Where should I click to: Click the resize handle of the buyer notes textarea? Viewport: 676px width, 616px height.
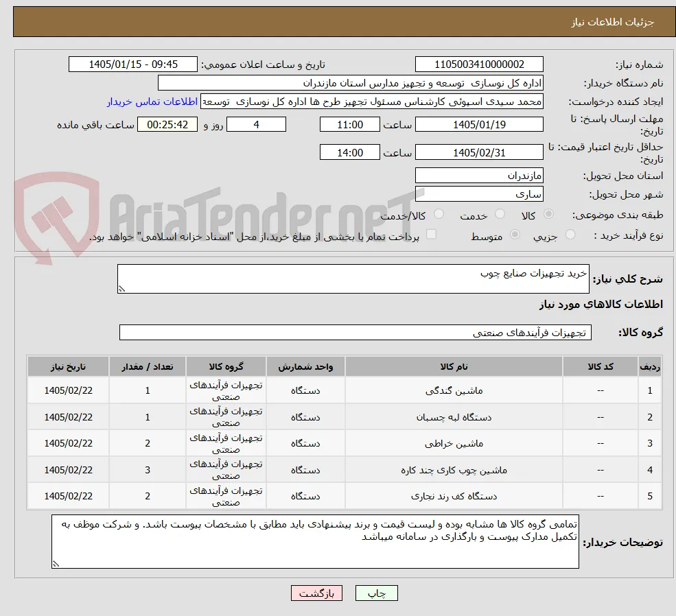click(56, 563)
